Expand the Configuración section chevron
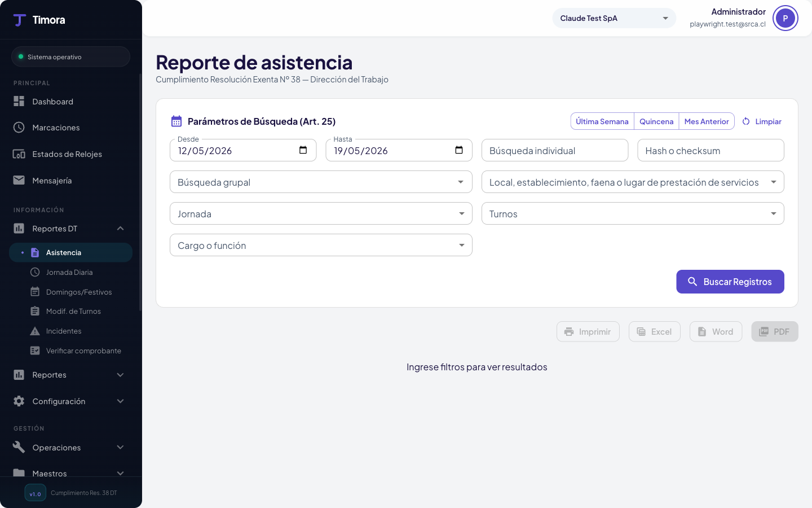The image size is (812, 508). [x=120, y=401]
